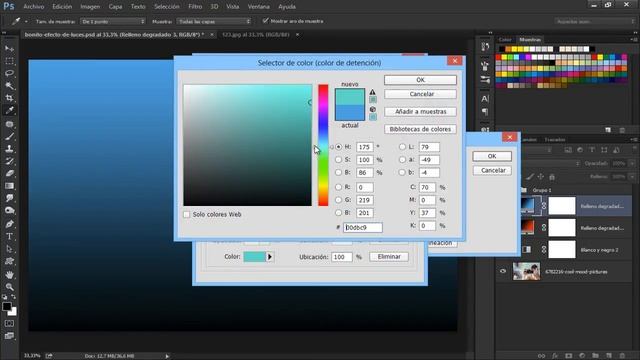The width and height of the screenshot is (640, 360).
Task: Select the Healing Brush tool
Action: (9, 124)
